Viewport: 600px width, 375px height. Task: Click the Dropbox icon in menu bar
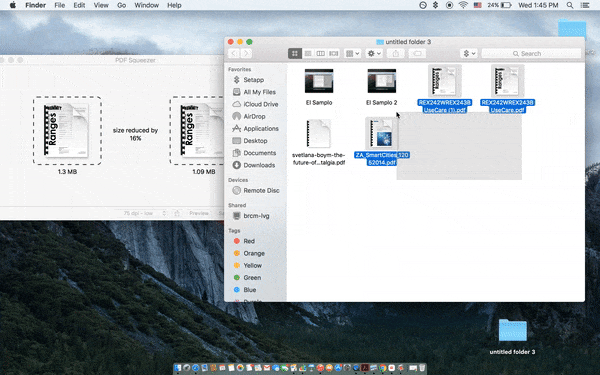[x=435, y=5]
